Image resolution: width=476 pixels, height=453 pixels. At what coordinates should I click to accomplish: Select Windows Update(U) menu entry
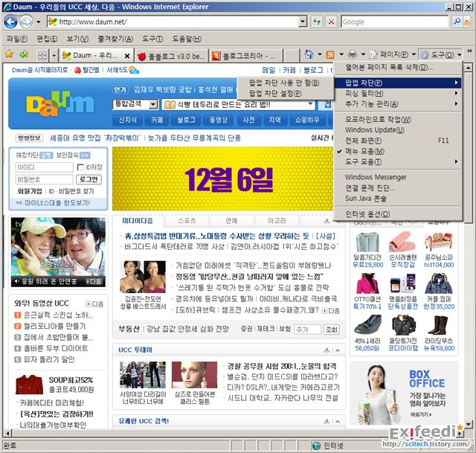pos(398,129)
